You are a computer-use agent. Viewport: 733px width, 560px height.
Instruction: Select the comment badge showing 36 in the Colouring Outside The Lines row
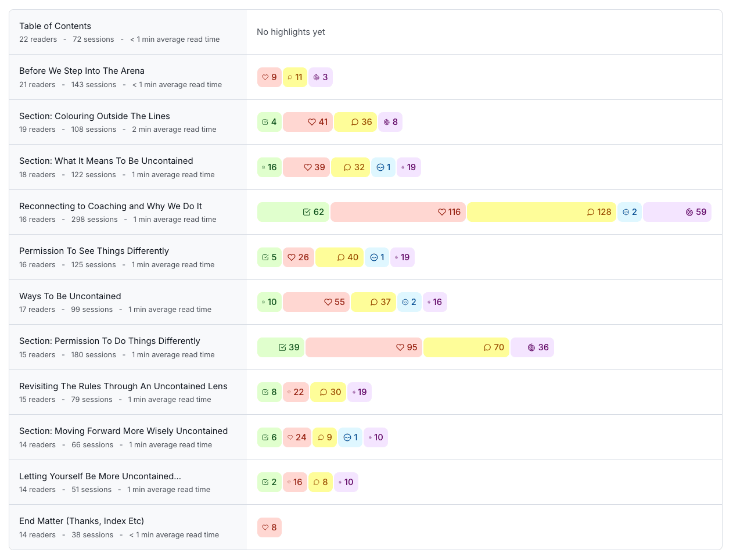(x=355, y=122)
